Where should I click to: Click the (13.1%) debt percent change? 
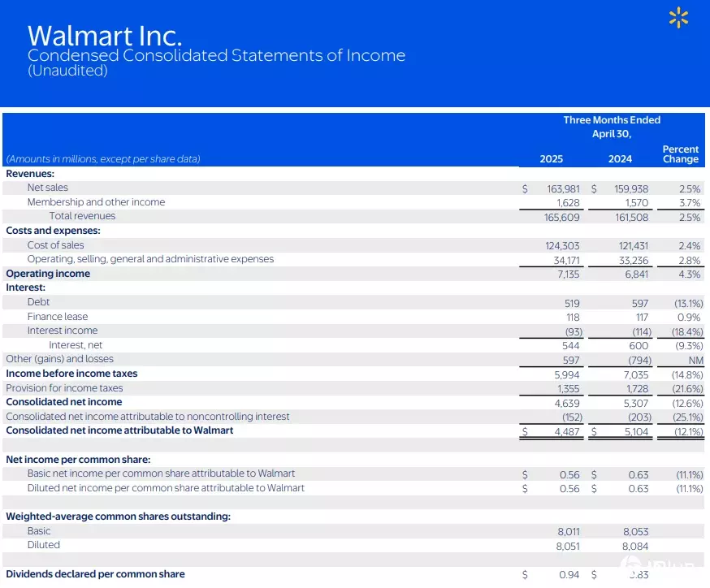[688, 303]
